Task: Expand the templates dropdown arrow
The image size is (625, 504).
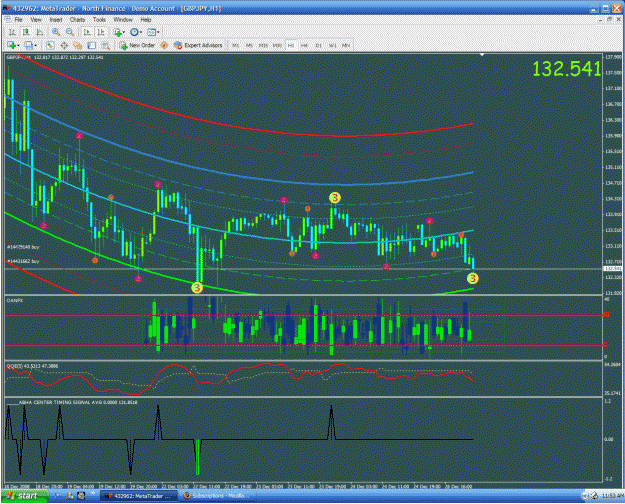Action: [158, 32]
